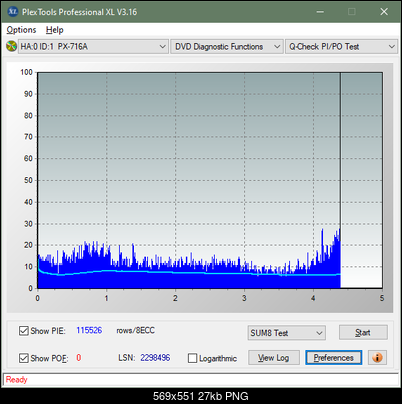The width and height of the screenshot is (402, 404).
Task: Open the Q-Check PI/PO Test dropdown
Action: (342, 46)
